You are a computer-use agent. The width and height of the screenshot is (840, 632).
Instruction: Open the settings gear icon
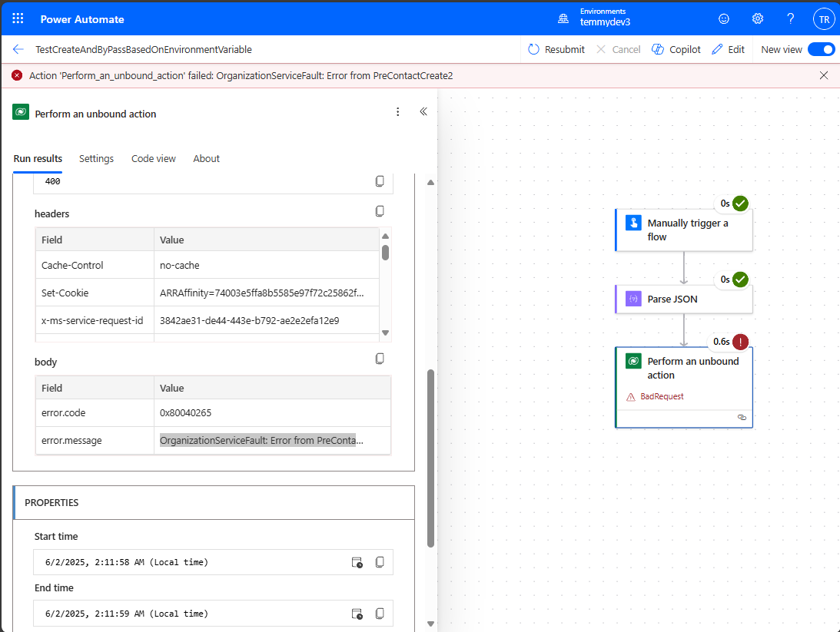point(758,18)
